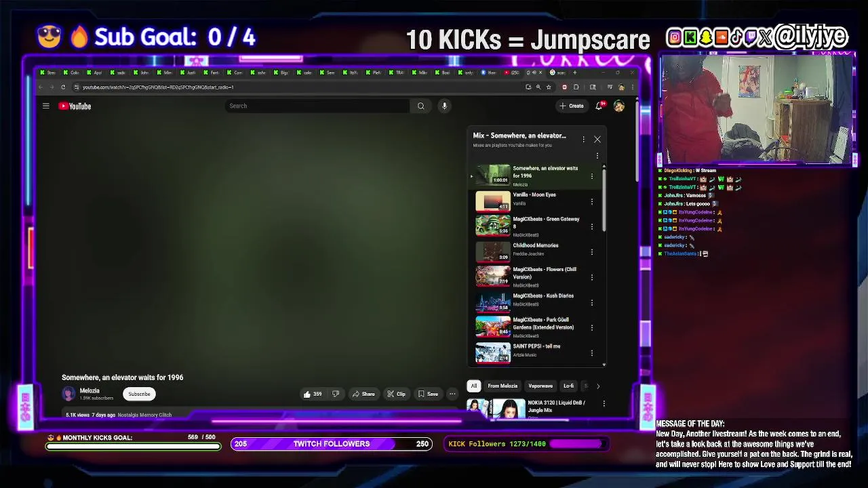Close the Mix playlist panel
Image resolution: width=868 pixels, height=488 pixels.
[x=597, y=139]
